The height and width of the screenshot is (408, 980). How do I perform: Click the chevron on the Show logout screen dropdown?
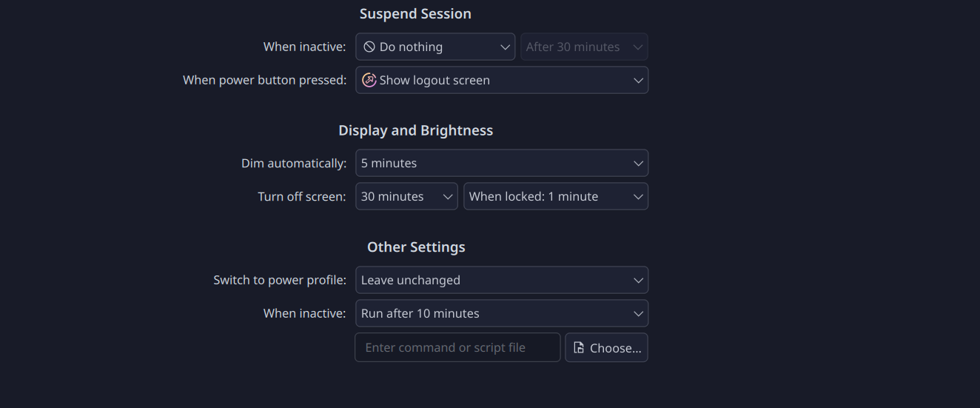tap(638, 80)
